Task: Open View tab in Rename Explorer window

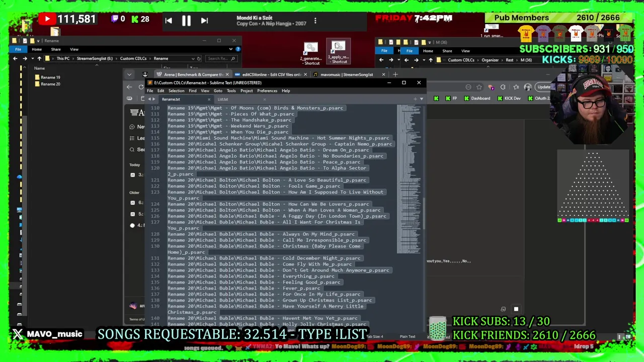Action: coord(74,49)
